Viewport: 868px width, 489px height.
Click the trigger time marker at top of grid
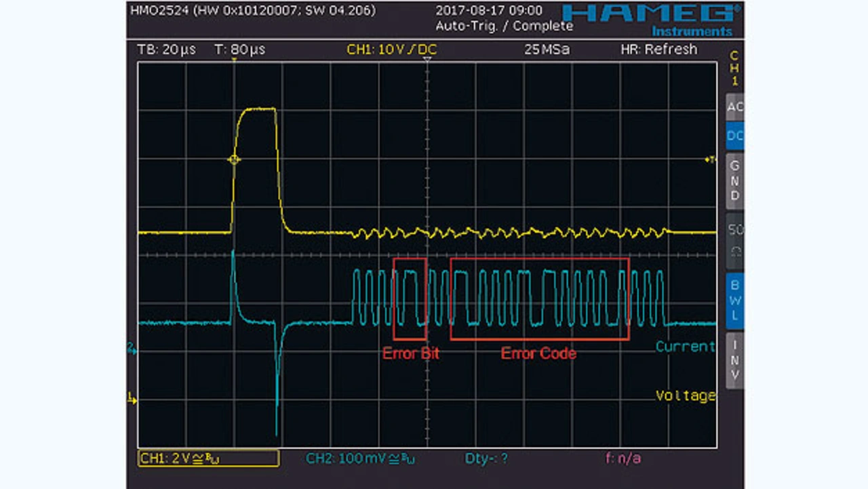234,62
